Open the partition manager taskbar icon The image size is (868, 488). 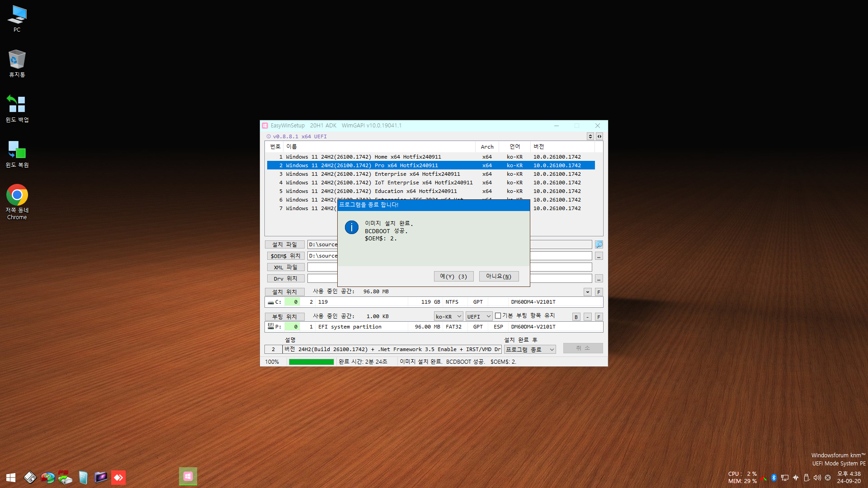click(47, 477)
